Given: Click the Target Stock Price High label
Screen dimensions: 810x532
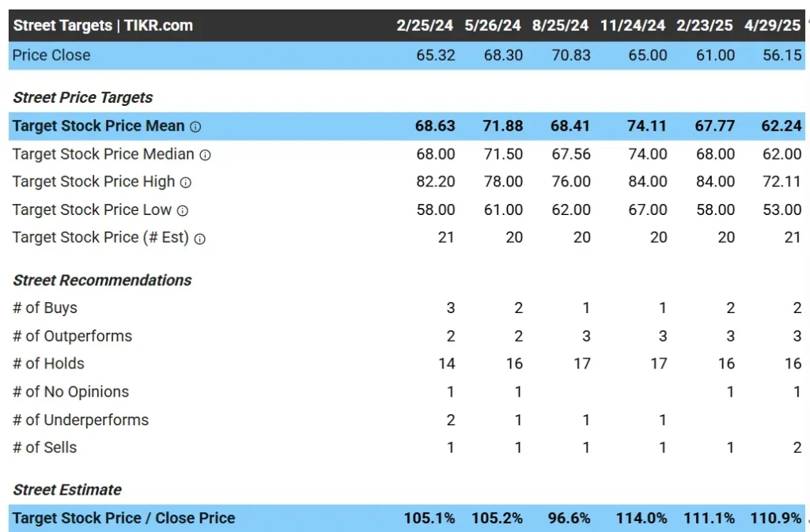Looking at the screenshot, I should (93, 182).
